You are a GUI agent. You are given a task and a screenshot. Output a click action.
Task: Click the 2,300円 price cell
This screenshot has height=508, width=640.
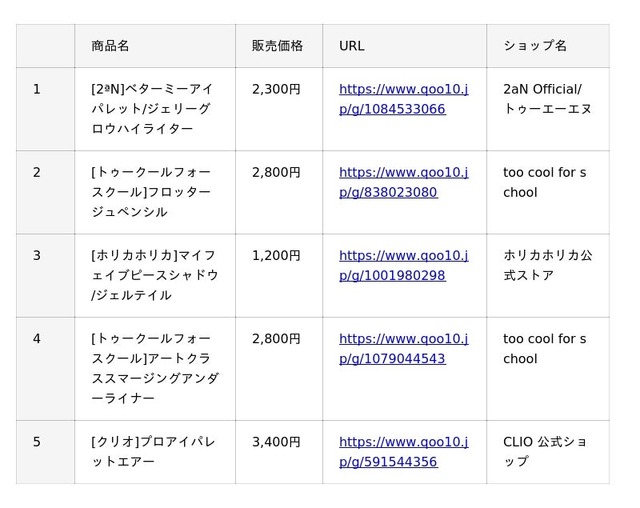[276, 89]
